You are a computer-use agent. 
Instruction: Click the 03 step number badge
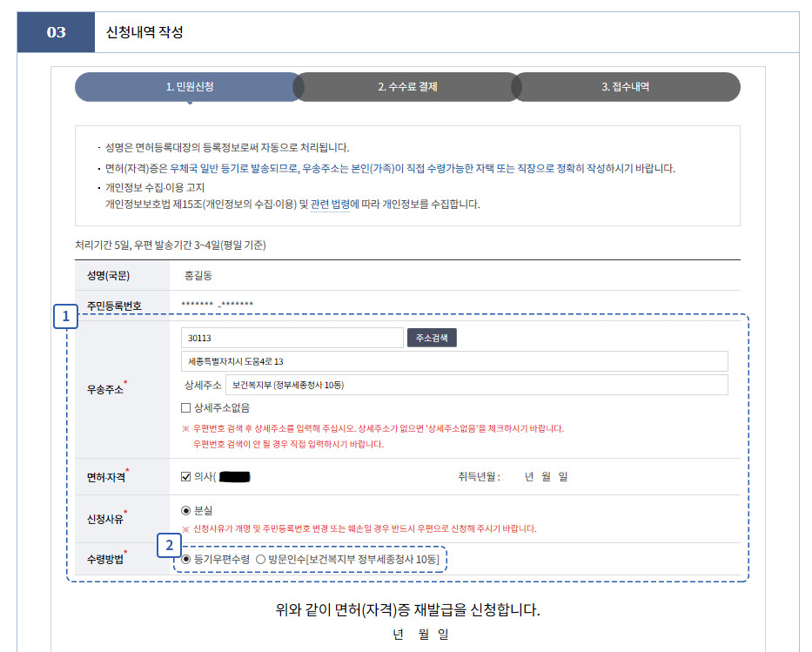tap(56, 32)
